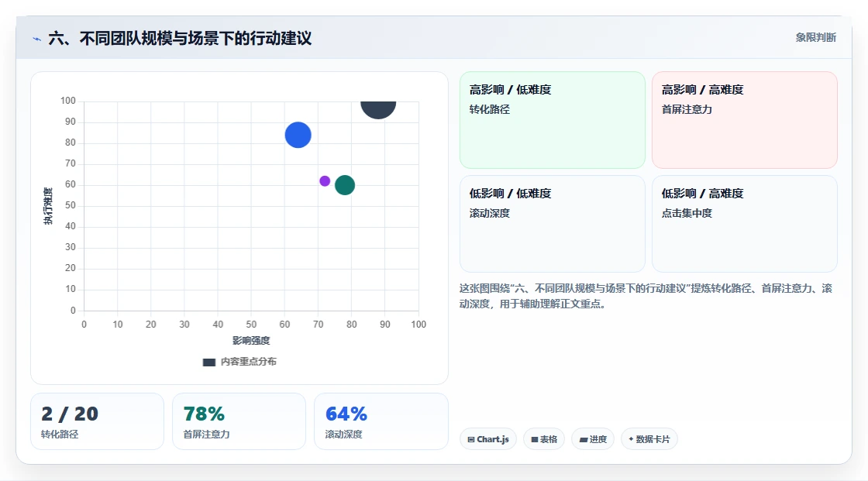This screenshot has width=868, height=481.
Task: Open the 高影响 / 高难度 quadrant card
Action: click(x=744, y=120)
